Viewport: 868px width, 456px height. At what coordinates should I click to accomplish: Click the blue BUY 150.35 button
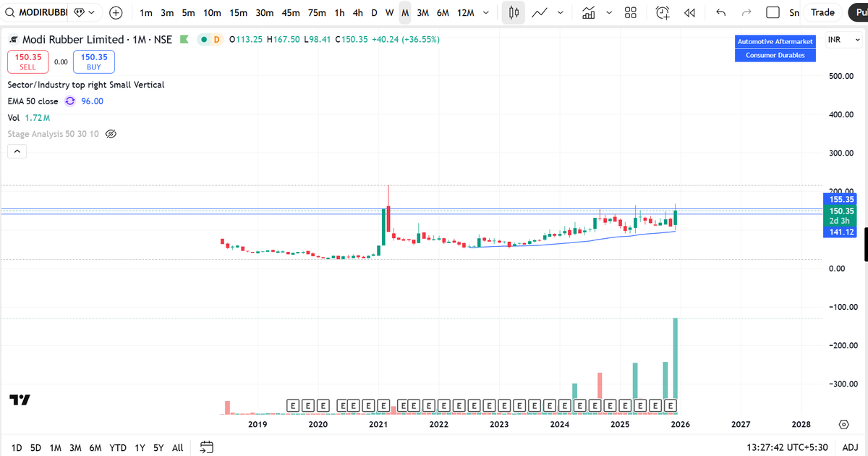tap(94, 62)
